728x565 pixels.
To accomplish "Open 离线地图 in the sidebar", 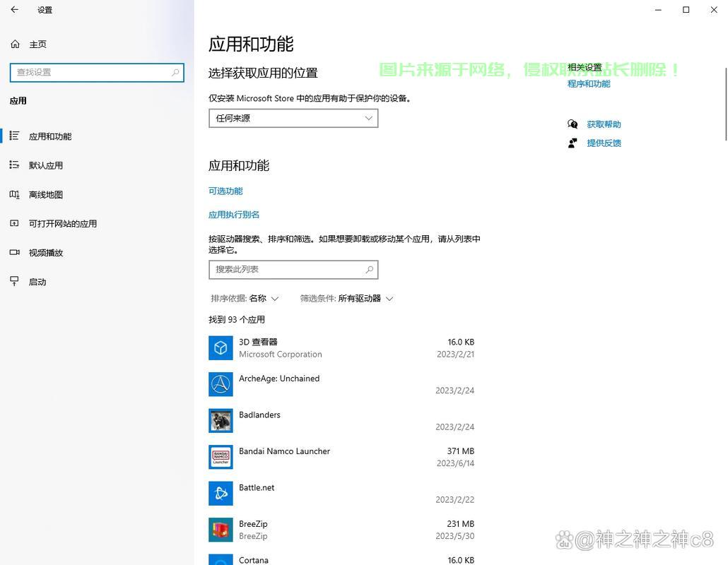I will click(x=46, y=195).
